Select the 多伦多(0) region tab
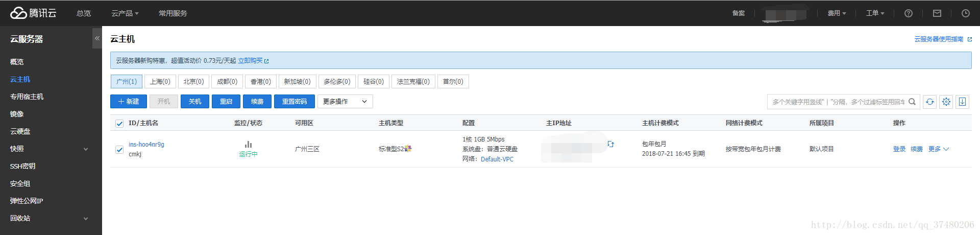Image resolution: width=980 pixels, height=235 pixels. [x=337, y=82]
